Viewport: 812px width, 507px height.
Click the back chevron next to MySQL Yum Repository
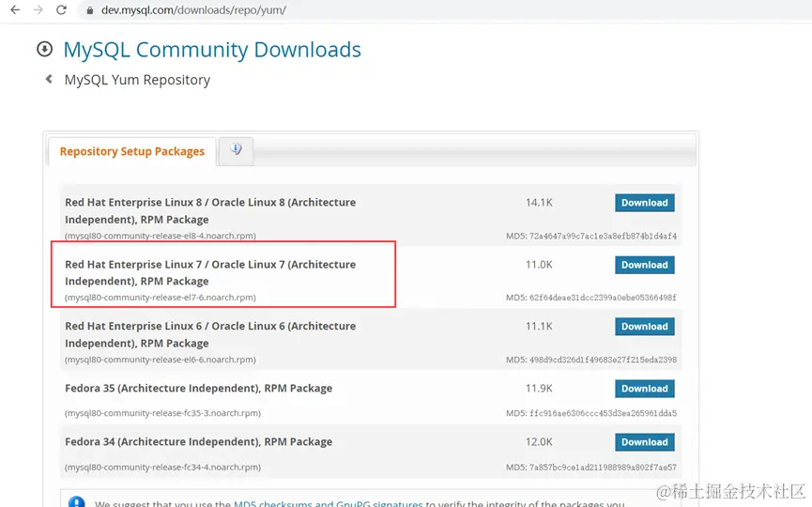click(49, 79)
